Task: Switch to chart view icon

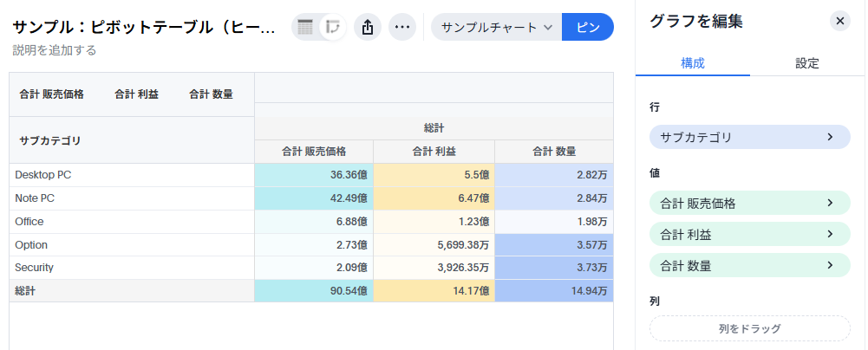Action: (x=332, y=27)
